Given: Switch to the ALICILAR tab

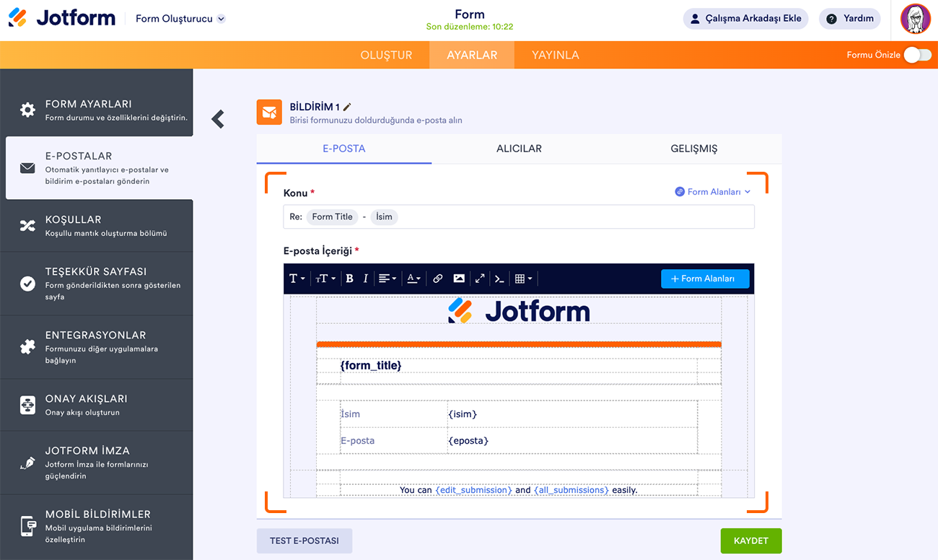Looking at the screenshot, I should click(x=519, y=149).
